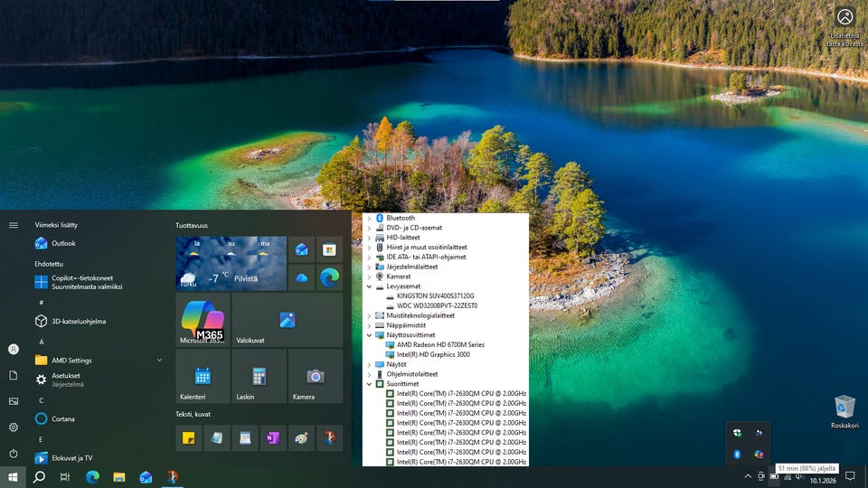Expand the DVD- ja CD-asemat node
The height and width of the screenshot is (488, 868).
pyautogui.click(x=369, y=228)
